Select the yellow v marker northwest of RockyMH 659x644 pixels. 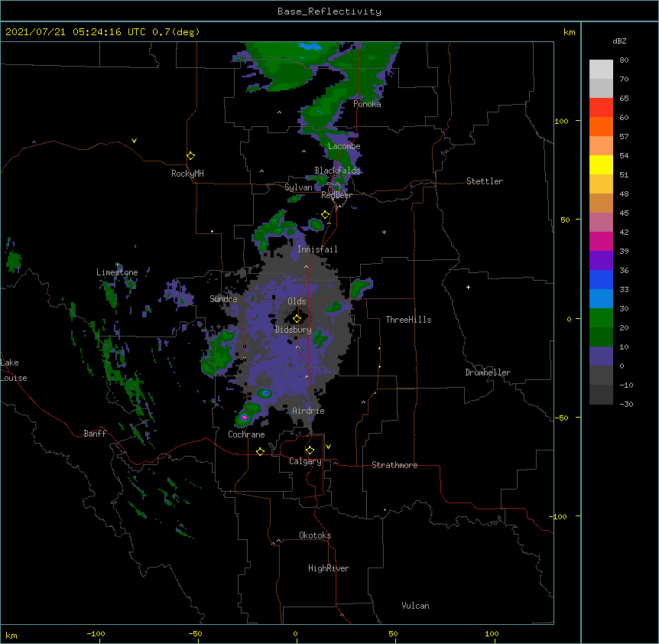134,141
